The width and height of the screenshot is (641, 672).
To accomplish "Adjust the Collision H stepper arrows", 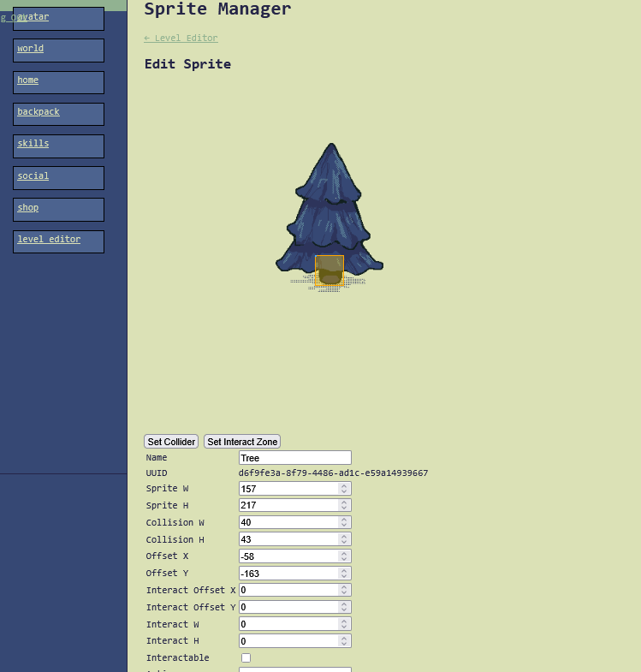I will [344, 539].
